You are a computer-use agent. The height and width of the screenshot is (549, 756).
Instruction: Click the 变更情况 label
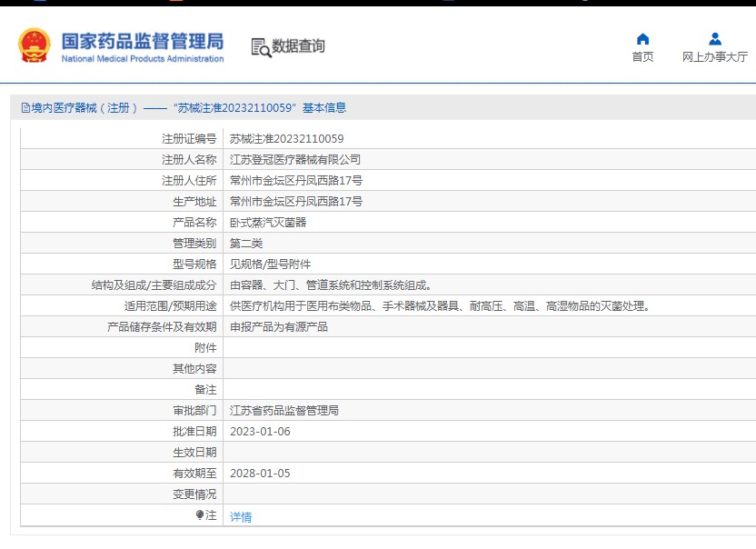pyautogui.click(x=194, y=494)
